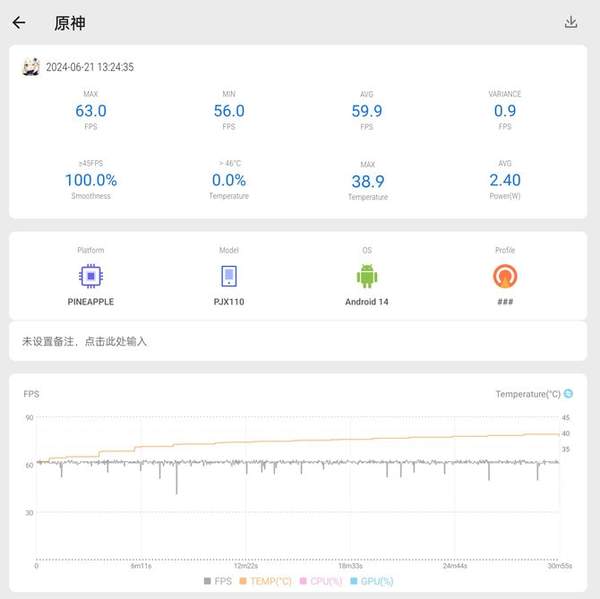Select the AVG FPS value 59.9
600x599 pixels.
[367, 111]
